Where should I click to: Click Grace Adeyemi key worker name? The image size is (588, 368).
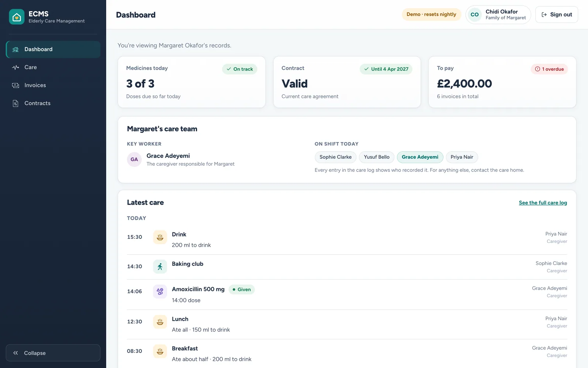(x=168, y=156)
